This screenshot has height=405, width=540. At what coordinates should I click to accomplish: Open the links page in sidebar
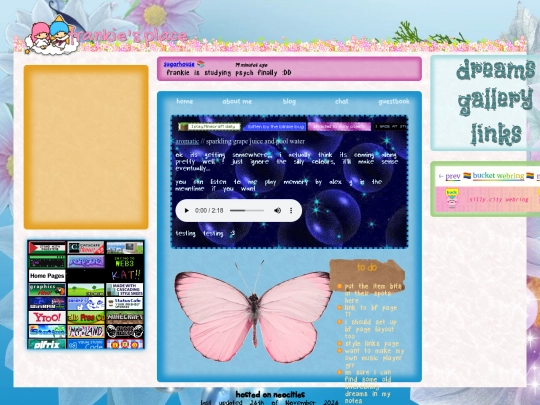tap(496, 133)
